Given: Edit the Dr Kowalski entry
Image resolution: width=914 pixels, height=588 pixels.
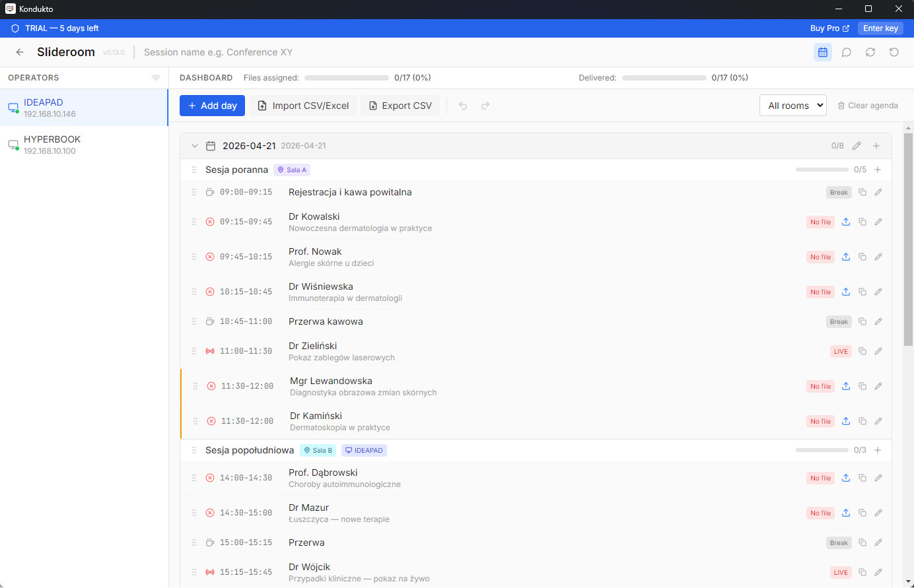Looking at the screenshot, I should click(878, 222).
